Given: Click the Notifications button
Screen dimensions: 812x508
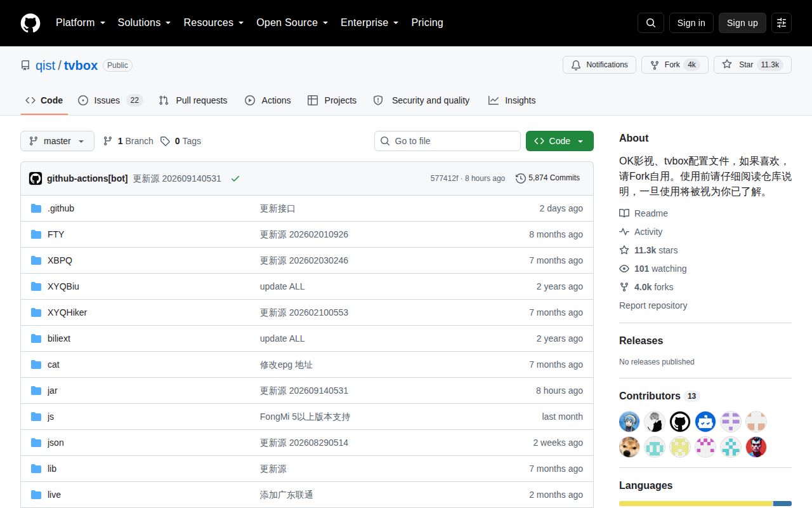Looking at the screenshot, I should pyautogui.click(x=599, y=65).
